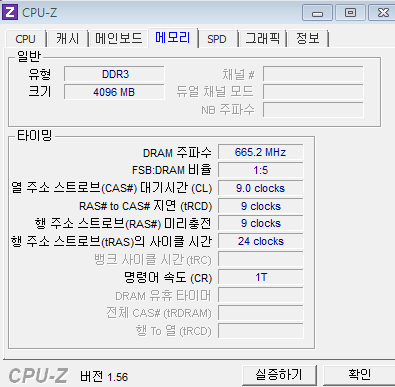Click the 9.0 clocks CL value
The width and height of the screenshot is (395, 387).
261,188
